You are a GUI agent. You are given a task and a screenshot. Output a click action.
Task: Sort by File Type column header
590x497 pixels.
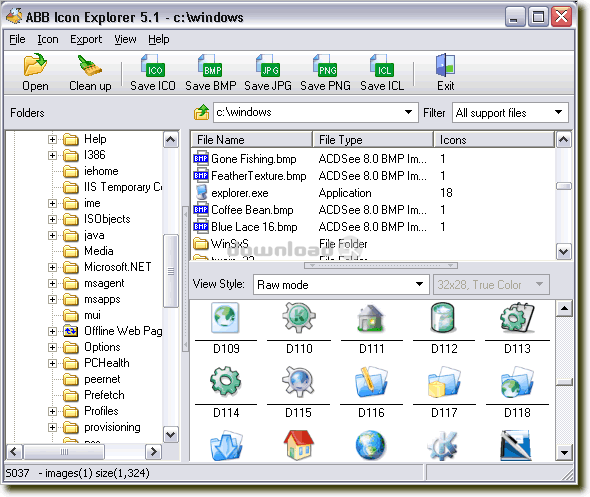click(x=373, y=140)
